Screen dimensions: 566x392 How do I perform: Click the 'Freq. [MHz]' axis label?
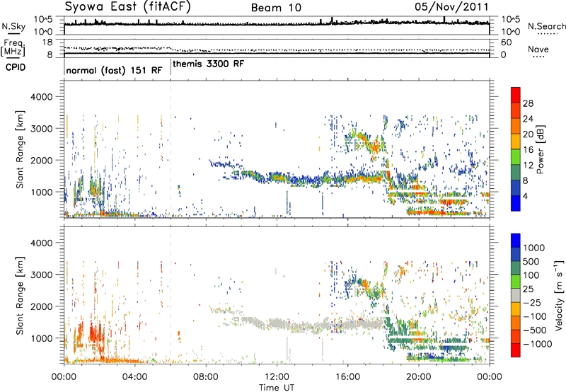(x=13, y=48)
